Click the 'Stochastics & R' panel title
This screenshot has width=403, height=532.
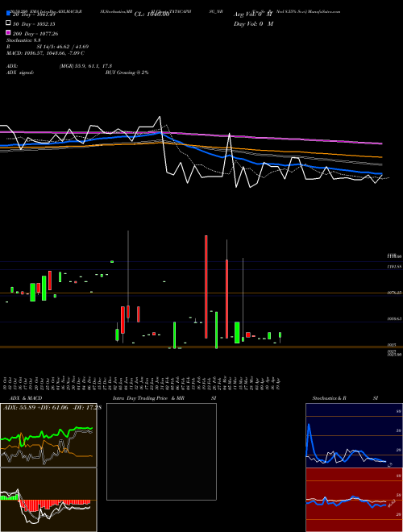[329, 398]
